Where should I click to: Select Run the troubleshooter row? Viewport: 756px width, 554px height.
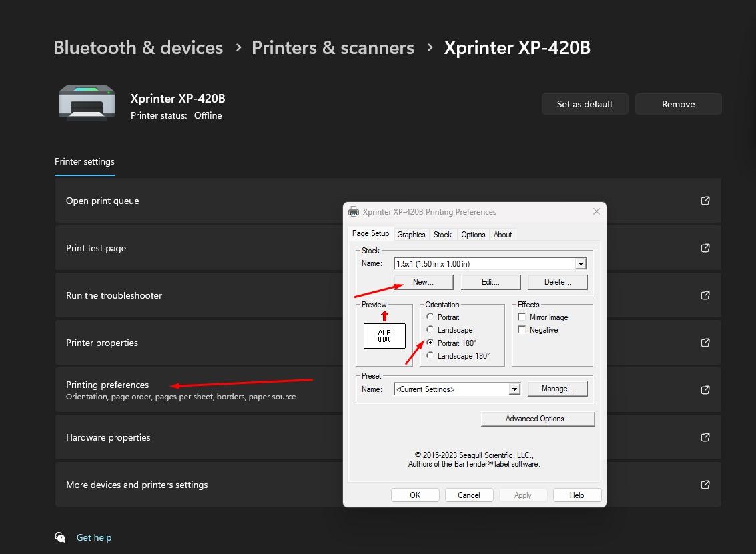tap(388, 295)
